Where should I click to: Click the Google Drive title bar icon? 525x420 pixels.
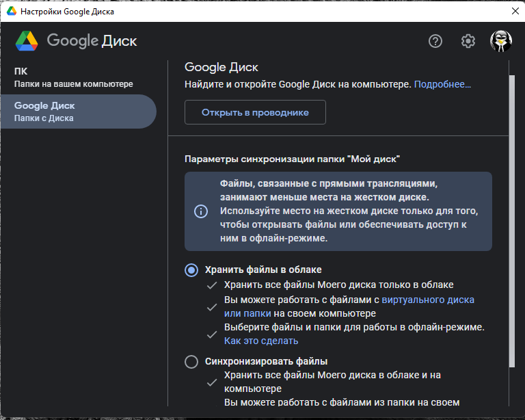(12, 12)
